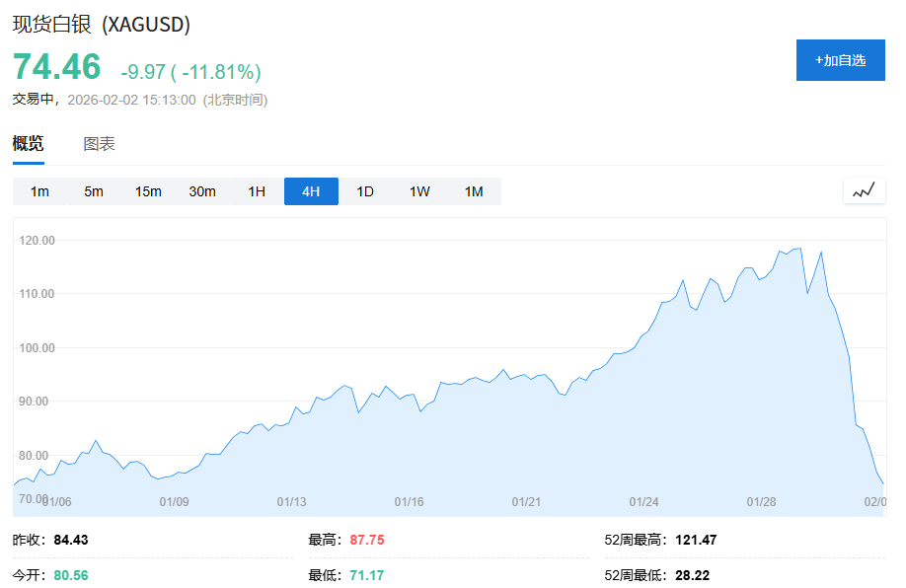The width and height of the screenshot is (906, 588).
Task: Open the chart type line icon
Action: point(865,190)
